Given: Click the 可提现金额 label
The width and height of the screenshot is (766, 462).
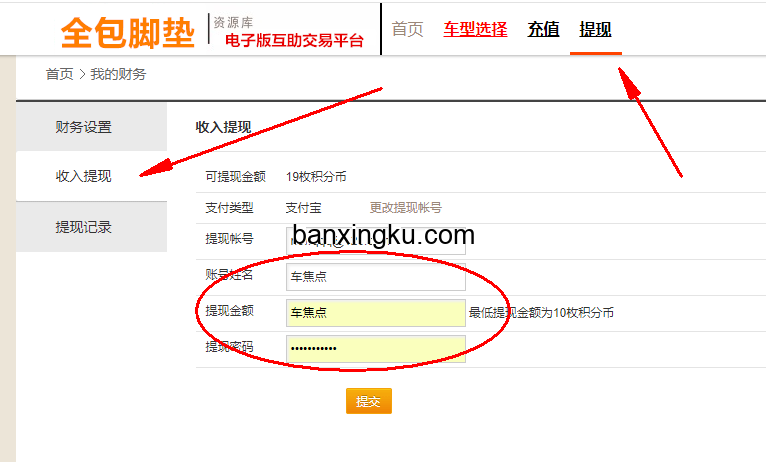Looking at the screenshot, I should point(235,176).
